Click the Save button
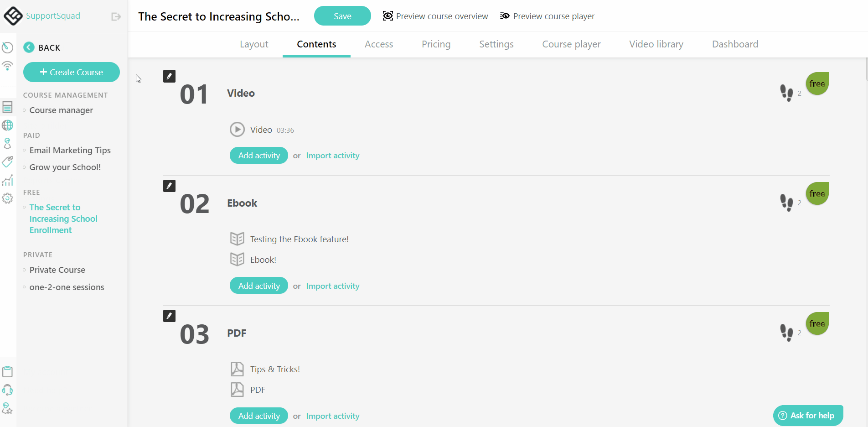This screenshot has width=868, height=427. tap(342, 16)
